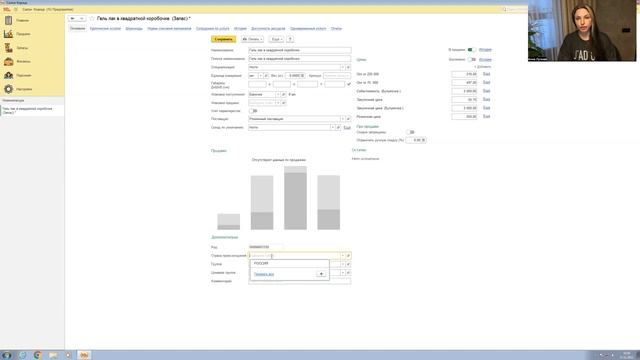Click the Вес (кг) numeric field
Viewport: 640px width, 360px height.
point(295,76)
